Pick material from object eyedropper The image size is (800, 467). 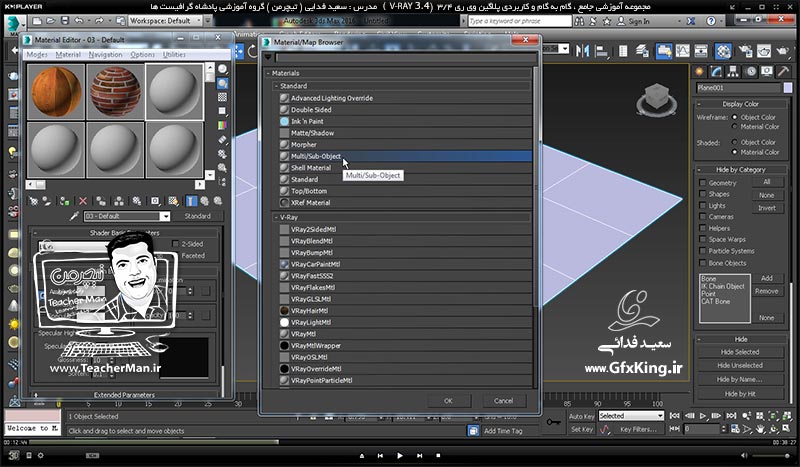[74, 216]
